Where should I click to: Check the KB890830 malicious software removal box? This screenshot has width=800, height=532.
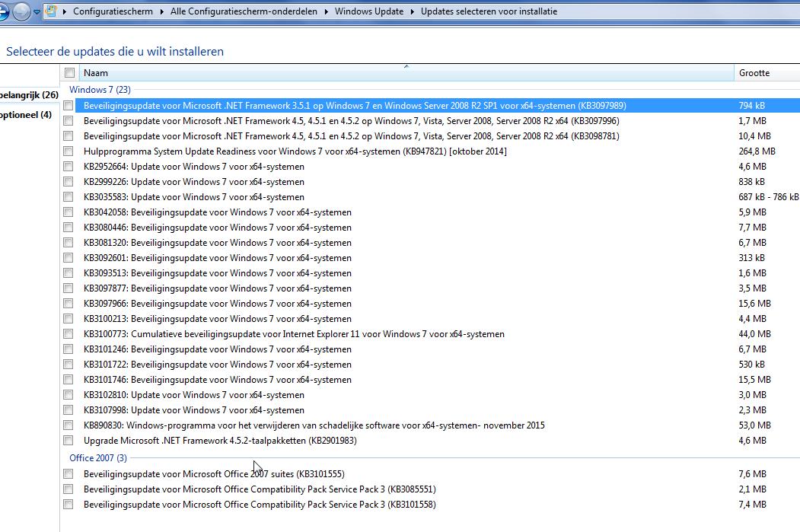(x=69, y=425)
